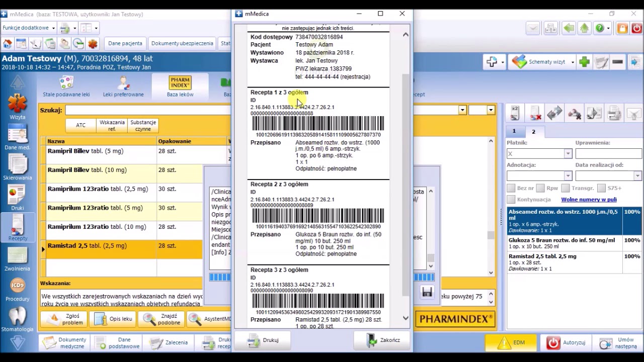
Task: Click the red power logout icon
Action: coord(637,28)
